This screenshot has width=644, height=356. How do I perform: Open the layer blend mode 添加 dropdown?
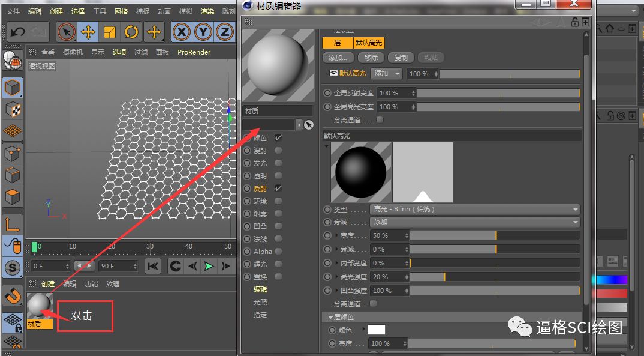(387, 74)
